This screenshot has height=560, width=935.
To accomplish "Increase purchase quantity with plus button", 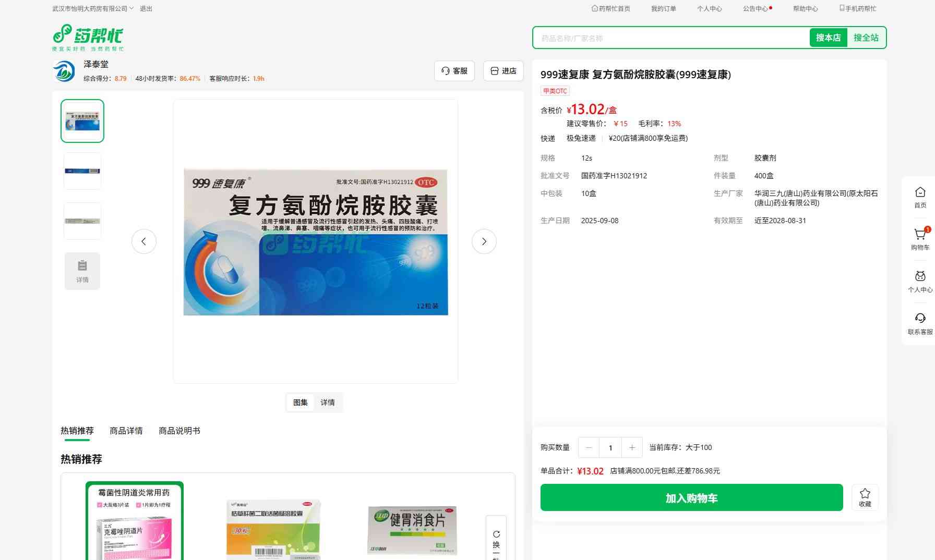I will pyautogui.click(x=632, y=447).
